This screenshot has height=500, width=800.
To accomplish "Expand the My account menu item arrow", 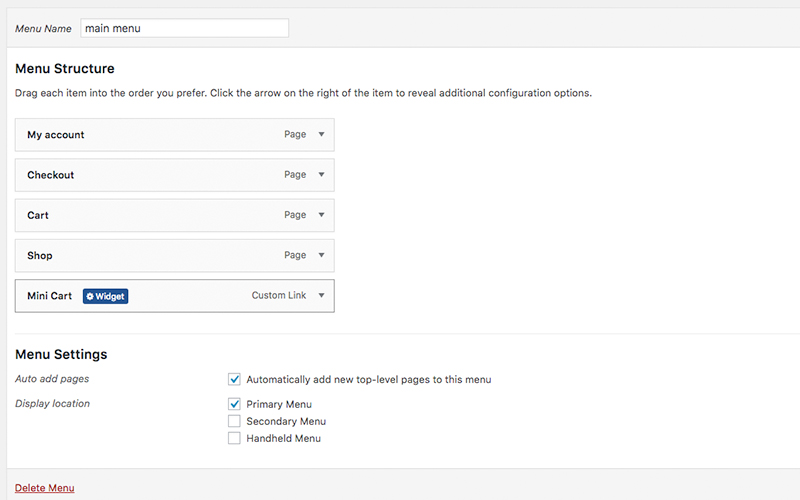I will (321, 134).
